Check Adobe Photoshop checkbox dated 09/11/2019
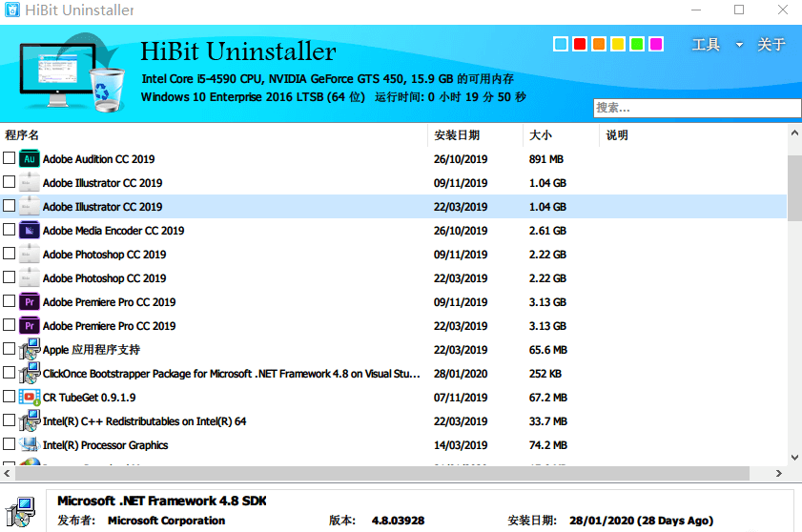The image size is (802, 532). point(10,254)
